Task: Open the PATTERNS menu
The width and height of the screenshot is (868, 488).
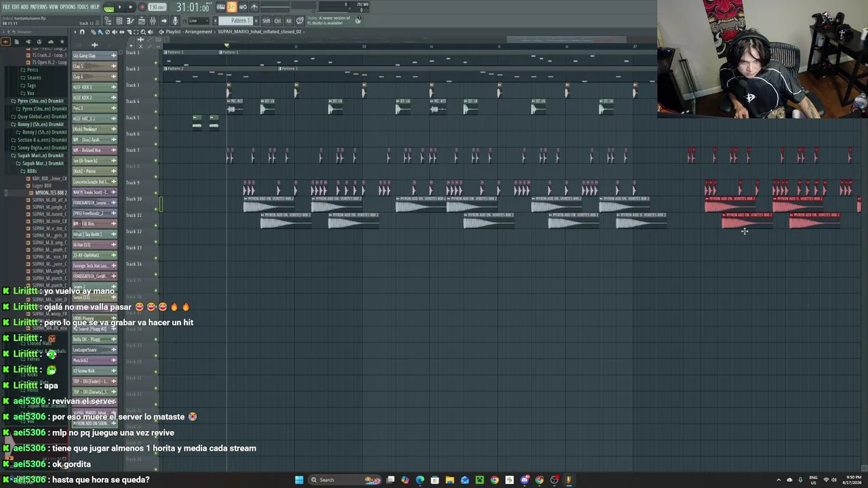Action: pos(39,7)
